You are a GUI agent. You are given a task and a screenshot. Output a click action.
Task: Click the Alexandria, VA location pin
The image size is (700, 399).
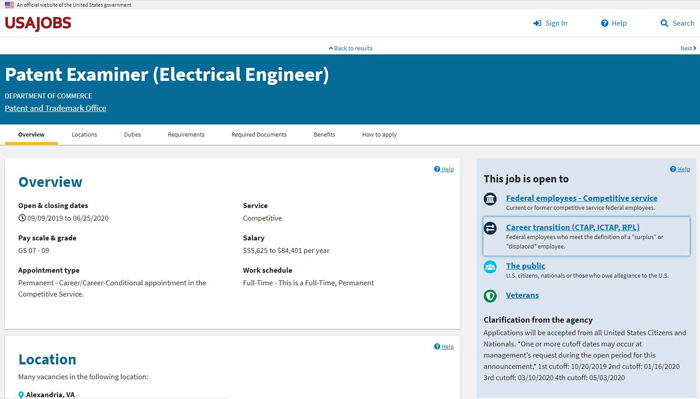pyautogui.click(x=21, y=395)
